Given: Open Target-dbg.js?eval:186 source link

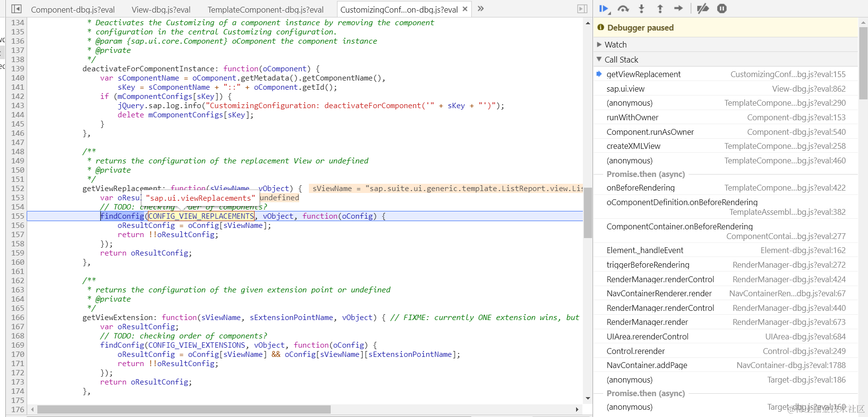Looking at the screenshot, I should [x=806, y=380].
